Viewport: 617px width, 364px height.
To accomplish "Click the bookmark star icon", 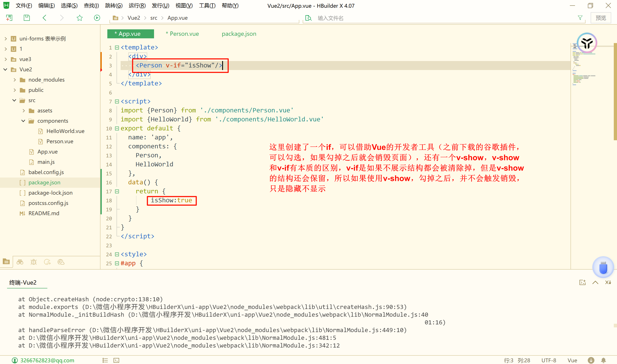I will point(79,18).
